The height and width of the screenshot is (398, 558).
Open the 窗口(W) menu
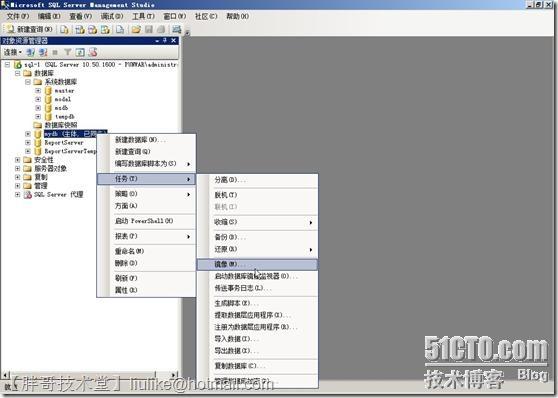click(174, 16)
